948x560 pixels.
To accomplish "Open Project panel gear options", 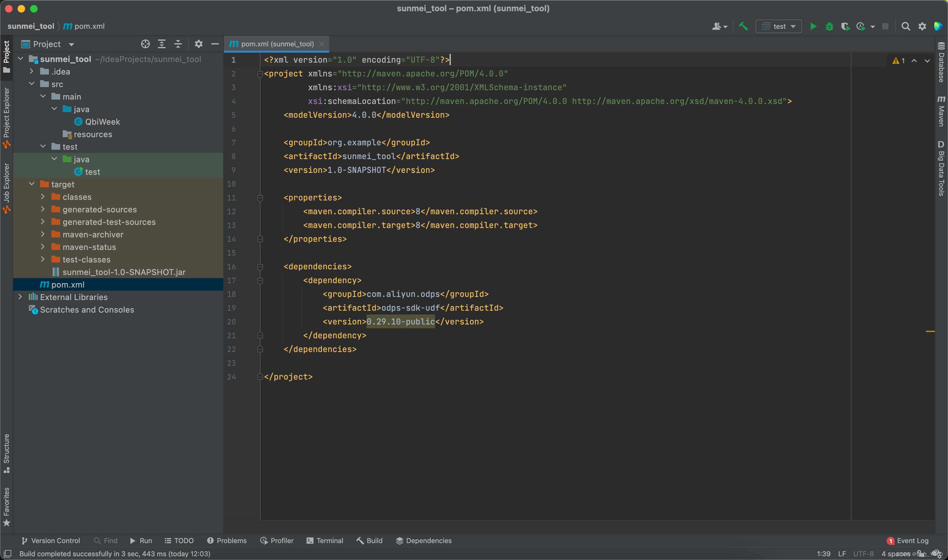I will click(x=199, y=44).
